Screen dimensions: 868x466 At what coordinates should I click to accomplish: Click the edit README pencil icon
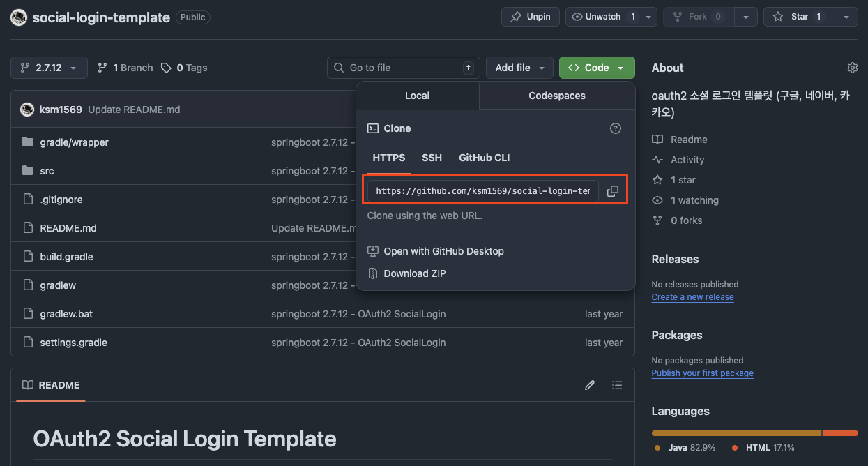[x=590, y=385]
